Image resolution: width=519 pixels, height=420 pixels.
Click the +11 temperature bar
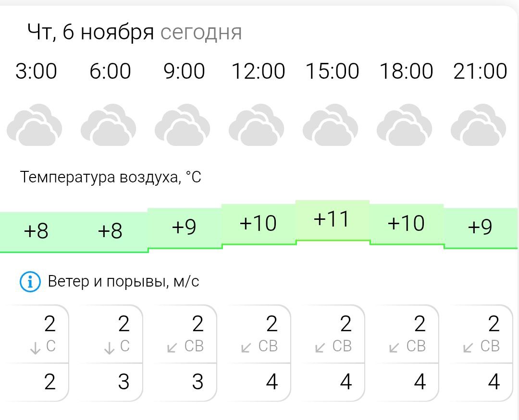[x=332, y=219]
